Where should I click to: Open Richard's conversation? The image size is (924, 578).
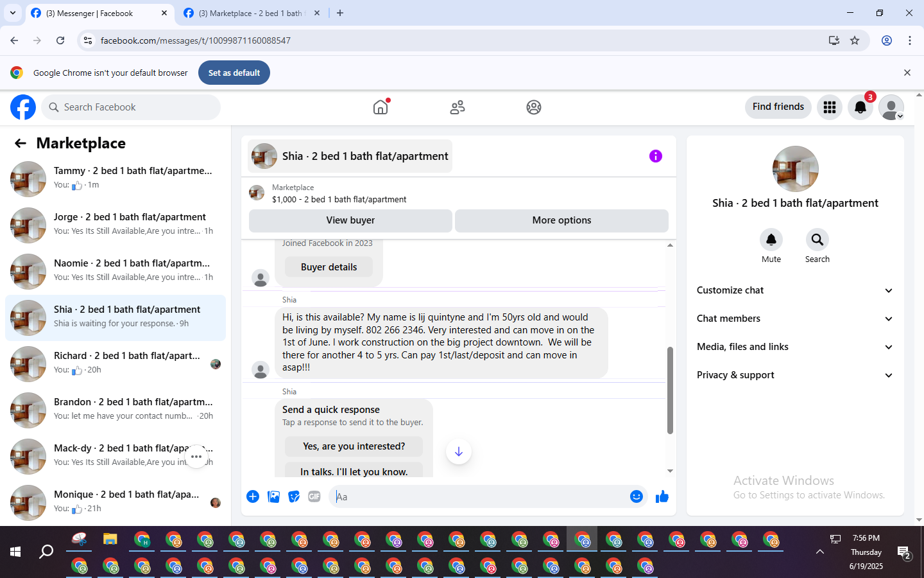tap(116, 364)
